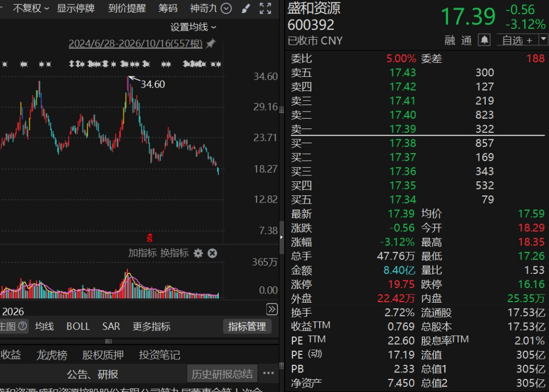Open 更多指标 more indicators

click(x=151, y=327)
